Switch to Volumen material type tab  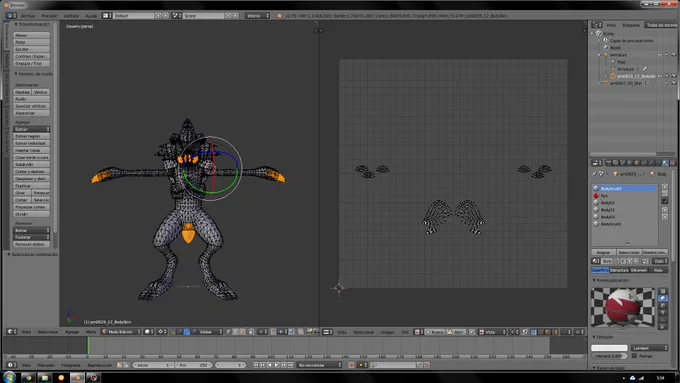[638, 270]
